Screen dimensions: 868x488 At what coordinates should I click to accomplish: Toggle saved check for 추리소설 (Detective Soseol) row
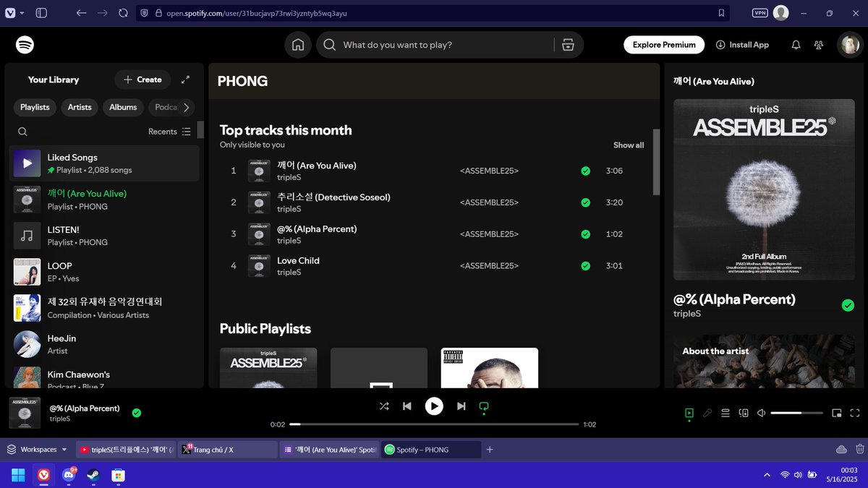[x=585, y=202]
